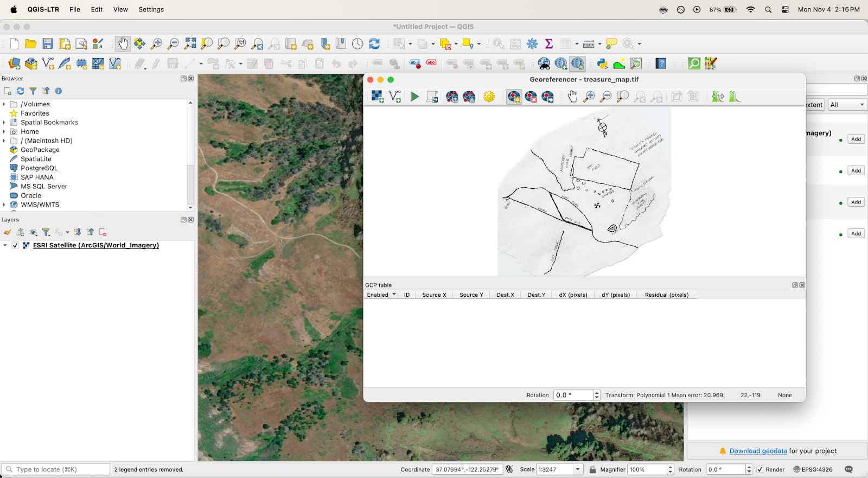
Task: Click the Download geodata link
Action: pos(758,451)
